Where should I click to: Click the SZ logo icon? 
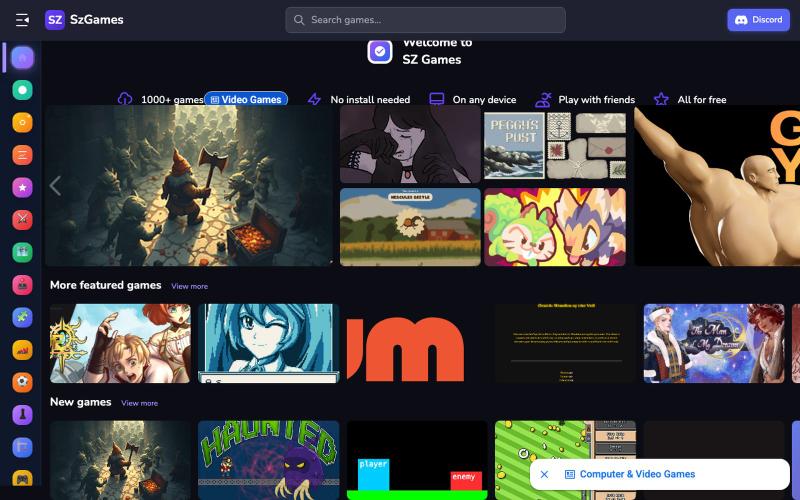click(x=55, y=20)
